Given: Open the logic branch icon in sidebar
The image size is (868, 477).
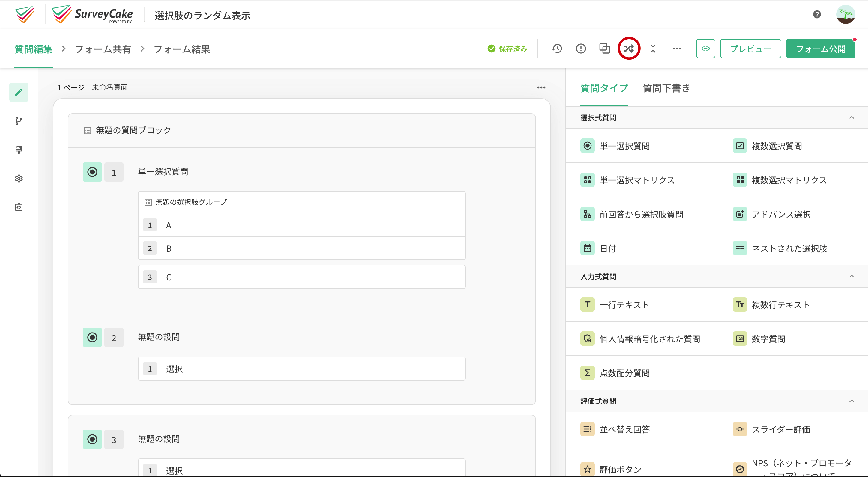Looking at the screenshot, I should 19,121.
